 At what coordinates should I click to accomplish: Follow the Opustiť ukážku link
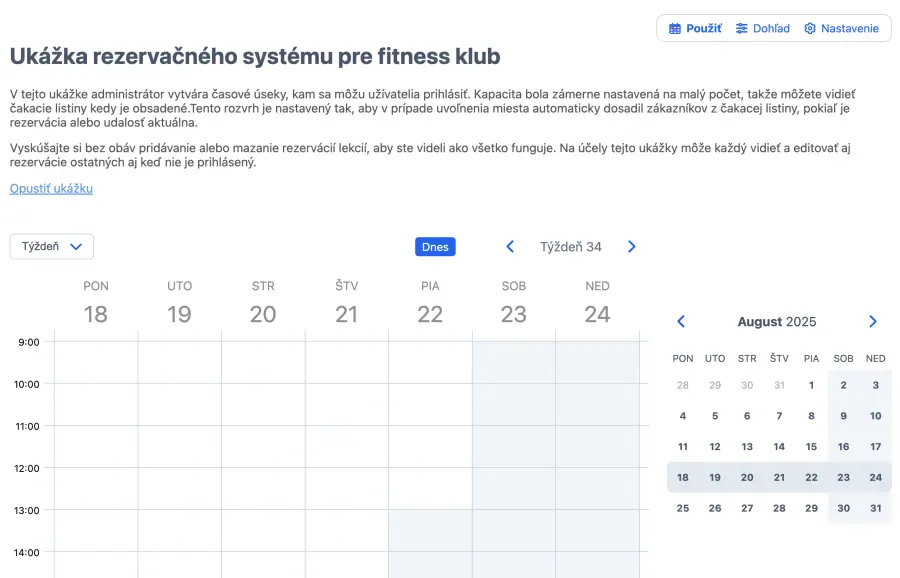click(51, 188)
